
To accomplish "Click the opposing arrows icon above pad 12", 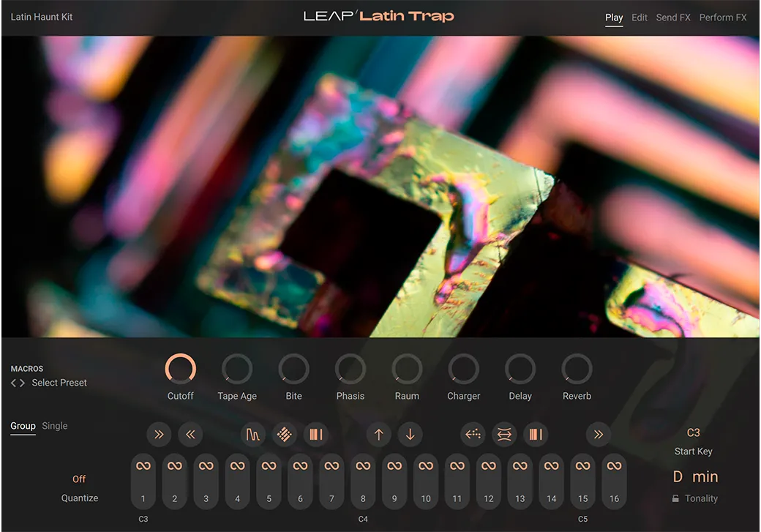I will click(504, 435).
